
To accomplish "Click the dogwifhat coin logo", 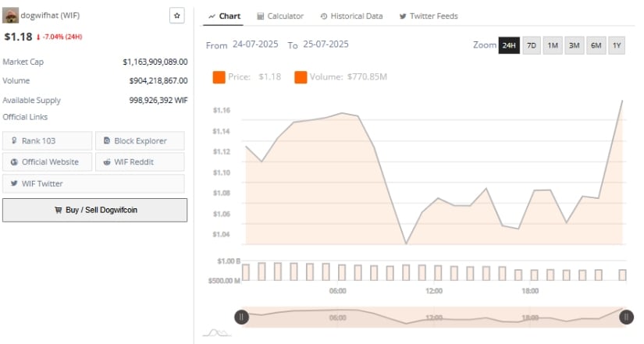I will coord(10,16).
